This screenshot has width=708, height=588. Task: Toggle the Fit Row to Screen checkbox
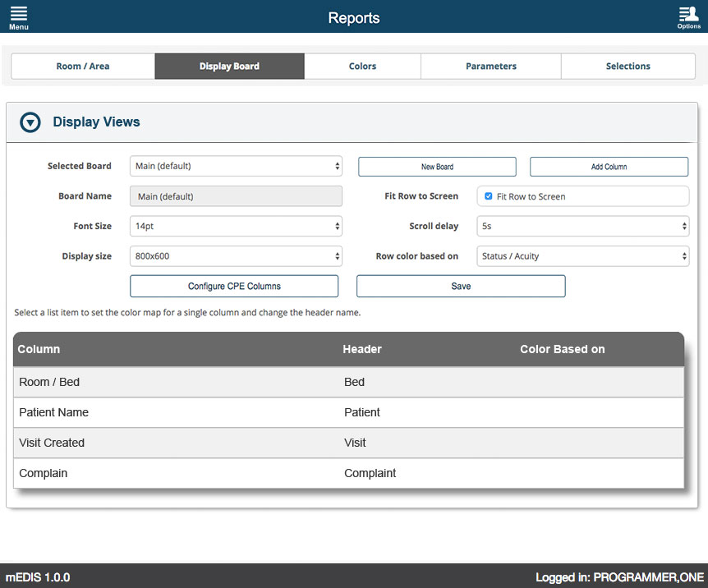(488, 196)
